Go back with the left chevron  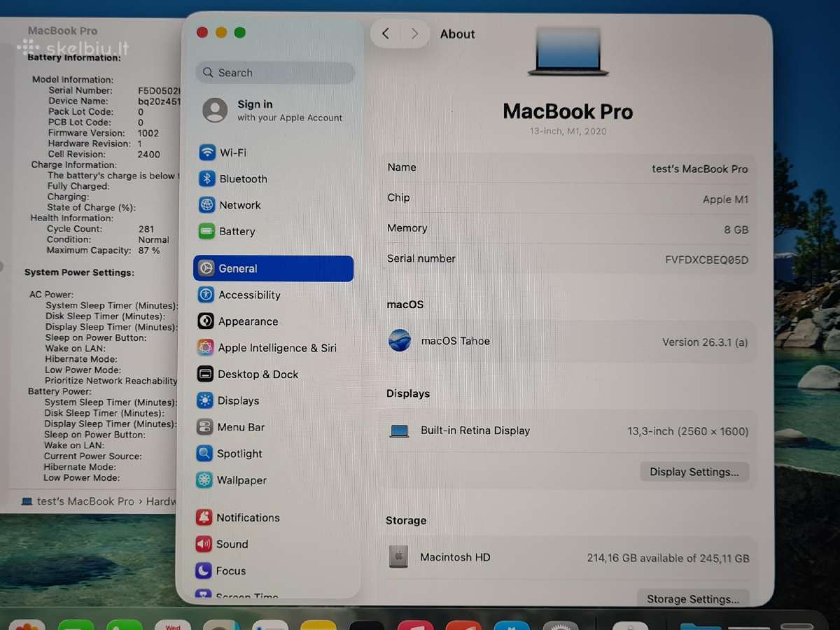(x=386, y=34)
